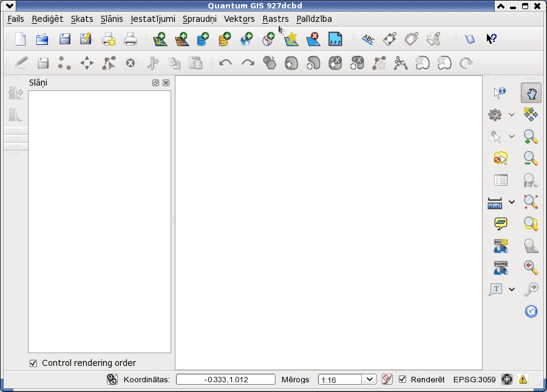Click the stop map rendering button
The height and width of the screenshot is (392, 547).
click(x=387, y=379)
